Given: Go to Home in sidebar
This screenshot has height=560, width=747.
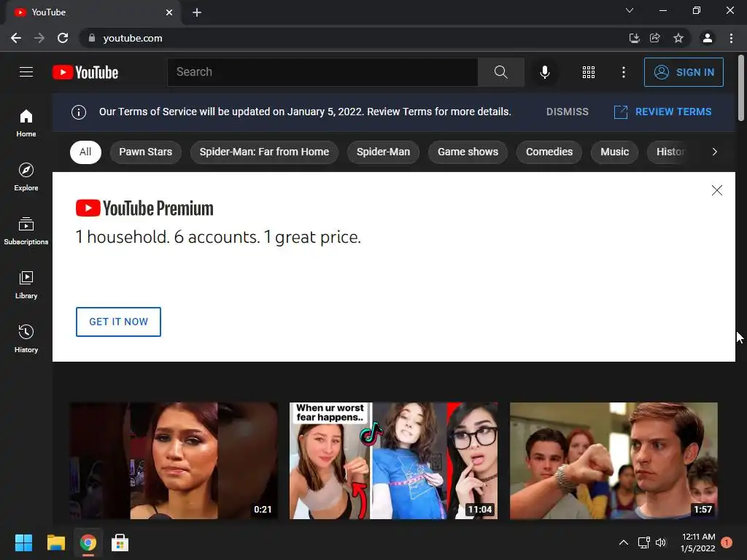Looking at the screenshot, I should [26, 122].
